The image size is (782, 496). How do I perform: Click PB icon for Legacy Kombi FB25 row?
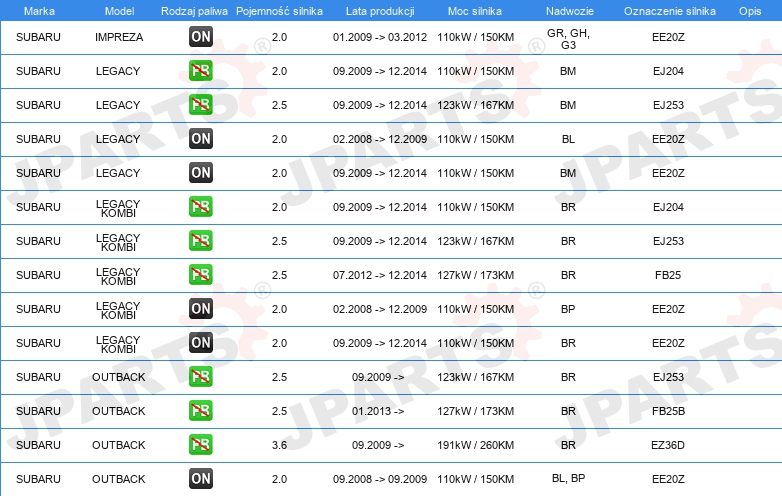[x=201, y=274]
